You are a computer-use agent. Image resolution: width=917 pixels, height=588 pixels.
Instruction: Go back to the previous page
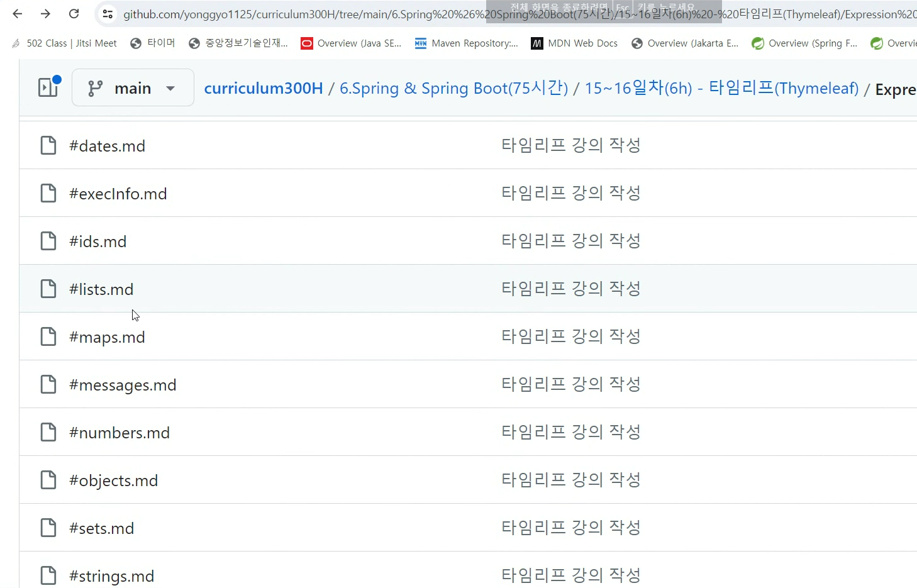pos(18,14)
